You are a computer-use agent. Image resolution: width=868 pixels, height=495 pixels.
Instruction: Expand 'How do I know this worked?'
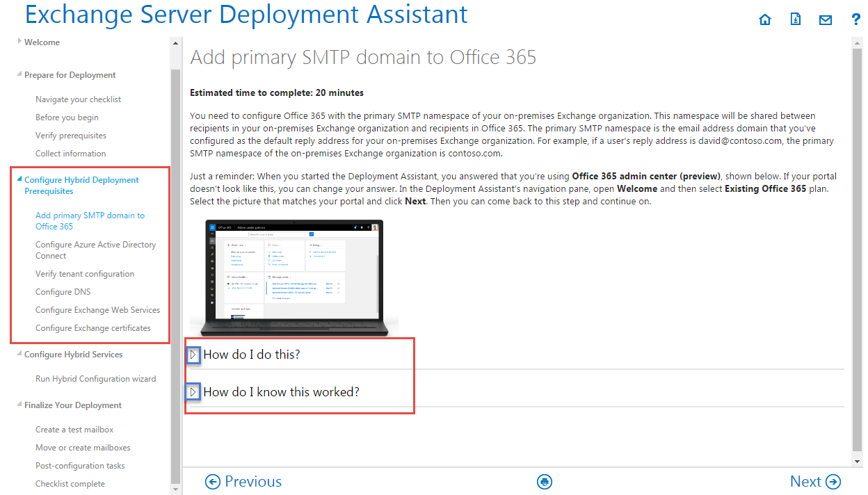pos(193,392)
